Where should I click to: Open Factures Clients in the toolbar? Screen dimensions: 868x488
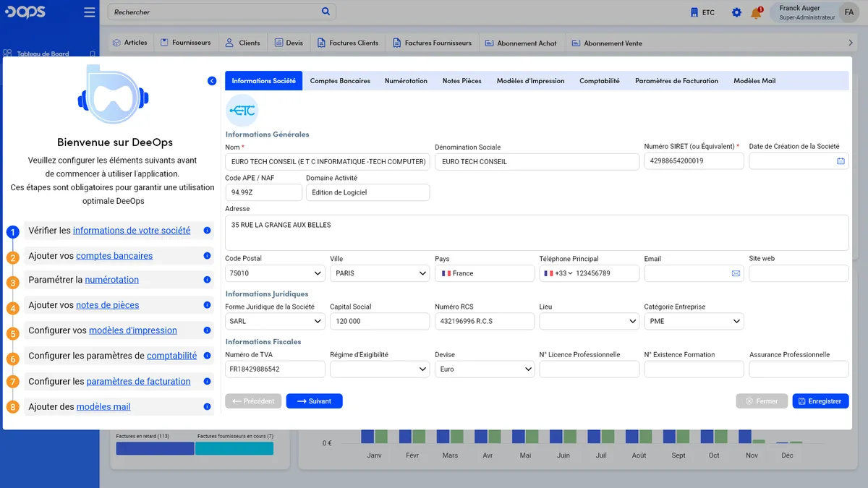click(347, 43)
